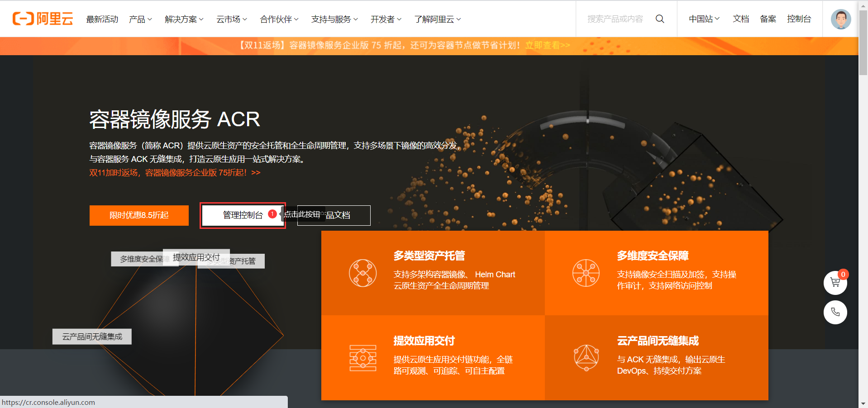
Task: Click the 容器镜像服务 ACR page heading
Action: (175, 119)
